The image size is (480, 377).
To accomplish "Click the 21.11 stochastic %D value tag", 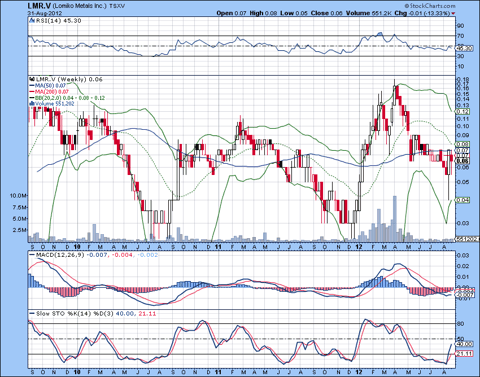I will (x=464, y=354).
